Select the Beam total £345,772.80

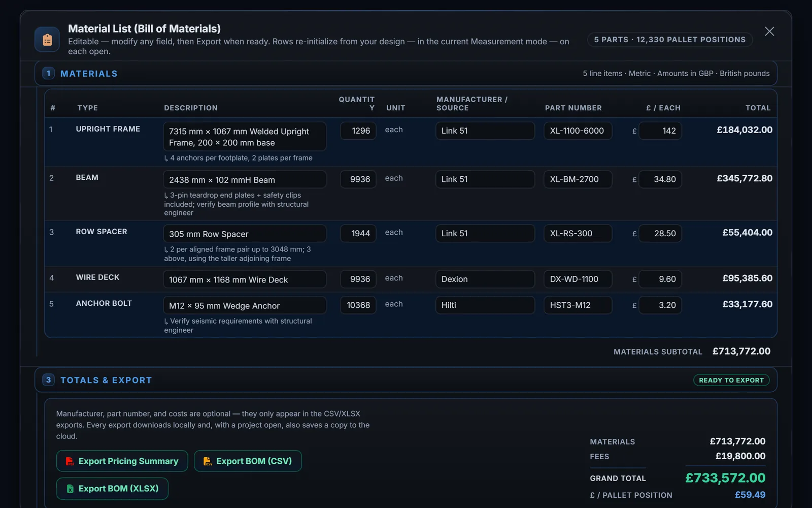pos(745,178)
